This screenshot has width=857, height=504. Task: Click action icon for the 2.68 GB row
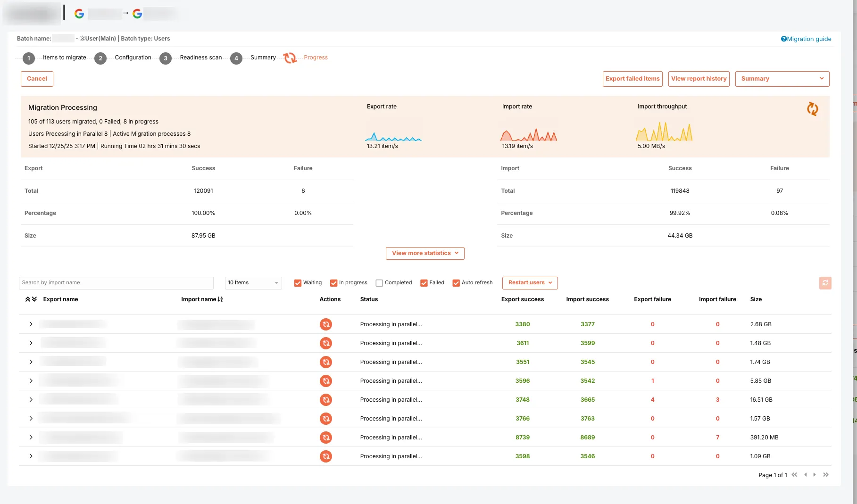point(325,324)
